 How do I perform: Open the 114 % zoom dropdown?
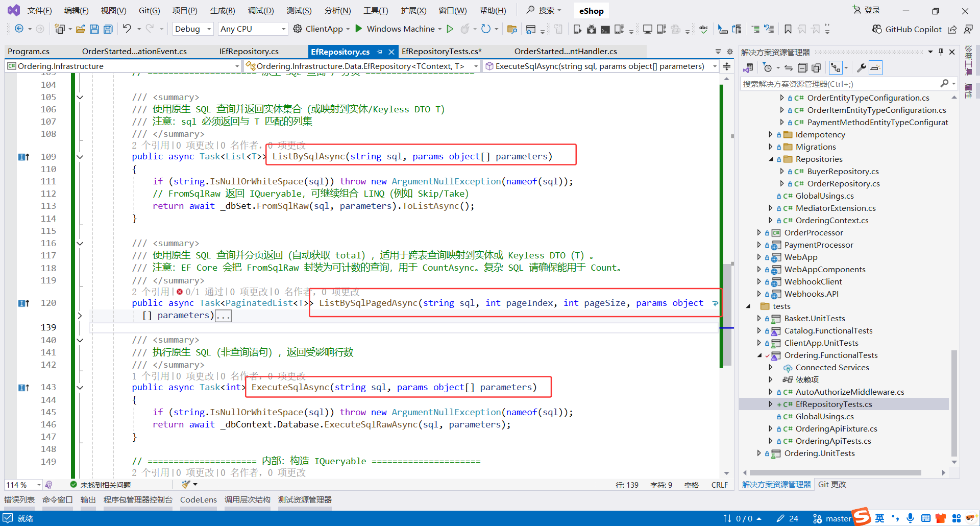[x=23, y=485]
